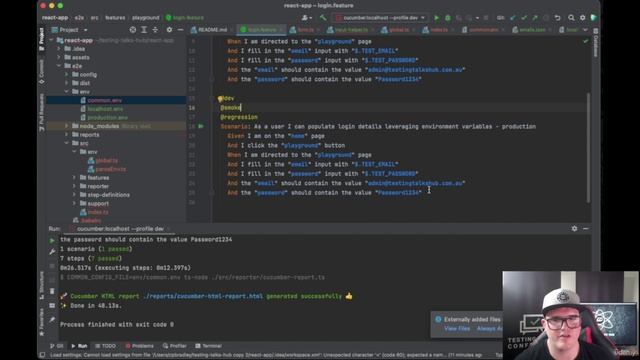The image size is (640, 360).
Task: Click the playground breadcrumb
Action: pos(145,18)
